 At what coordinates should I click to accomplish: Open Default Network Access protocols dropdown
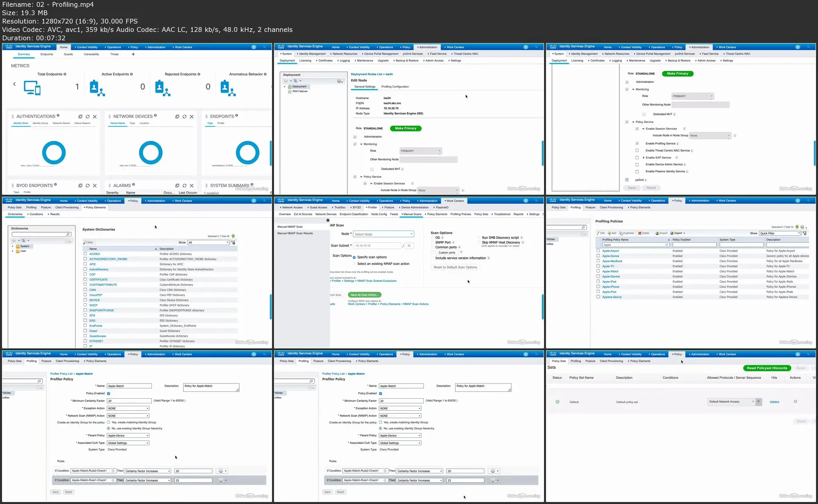tap(732, 402)
